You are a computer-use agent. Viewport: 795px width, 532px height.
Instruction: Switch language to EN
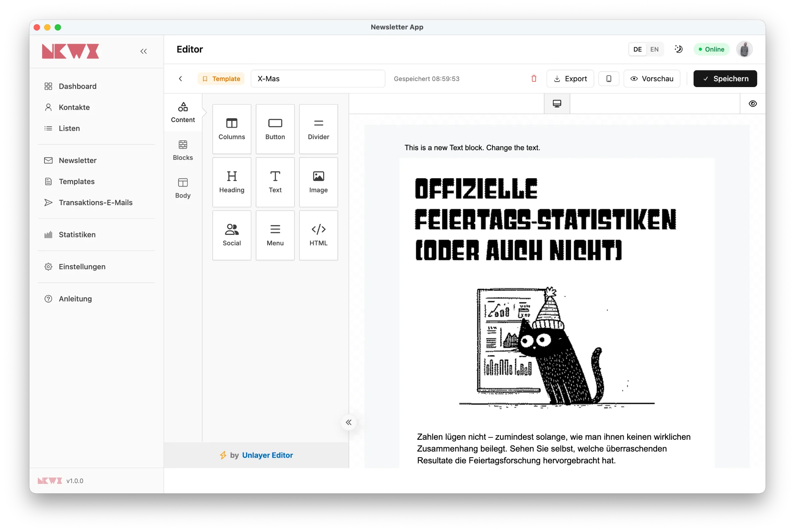click(654, 49)
